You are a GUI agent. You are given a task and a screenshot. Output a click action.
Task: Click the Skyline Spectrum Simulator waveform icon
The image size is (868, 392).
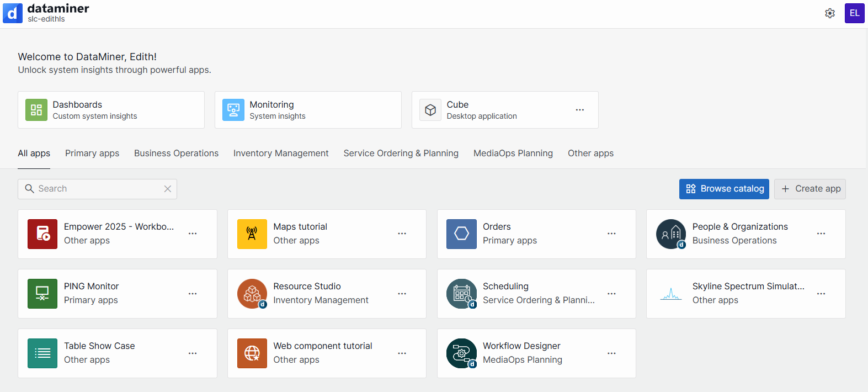[671, 294]
